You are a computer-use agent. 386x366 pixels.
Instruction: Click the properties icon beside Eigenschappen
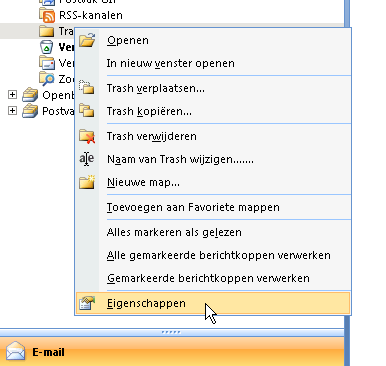[x=87, y=303]
